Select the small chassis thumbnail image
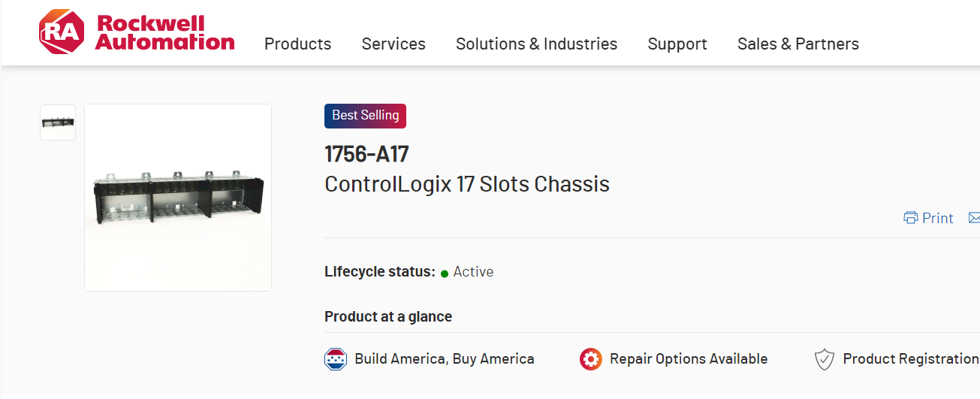Viewport: 980px width, 399px height. tap(58, 122)
